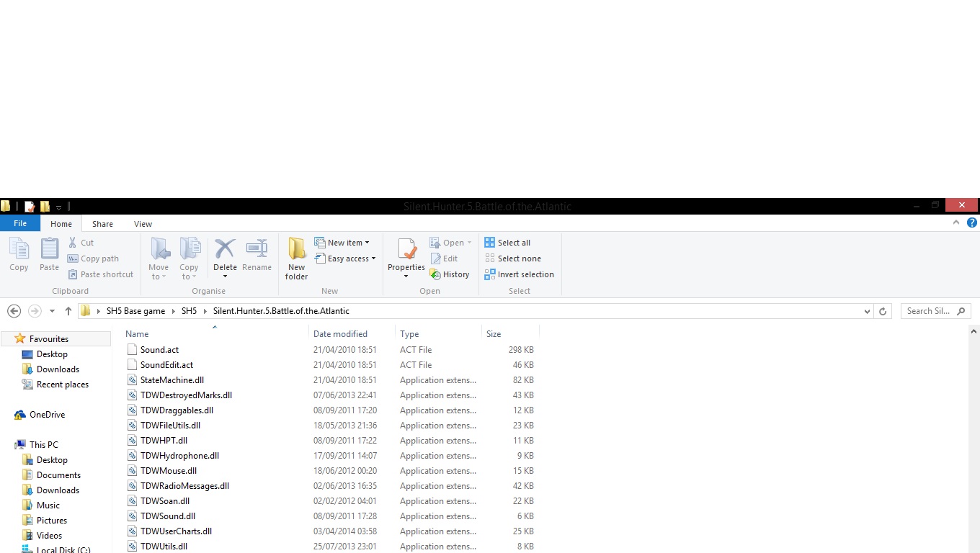Click the Properties checkmark icon
980x553 pixels.
coord(406,249)
